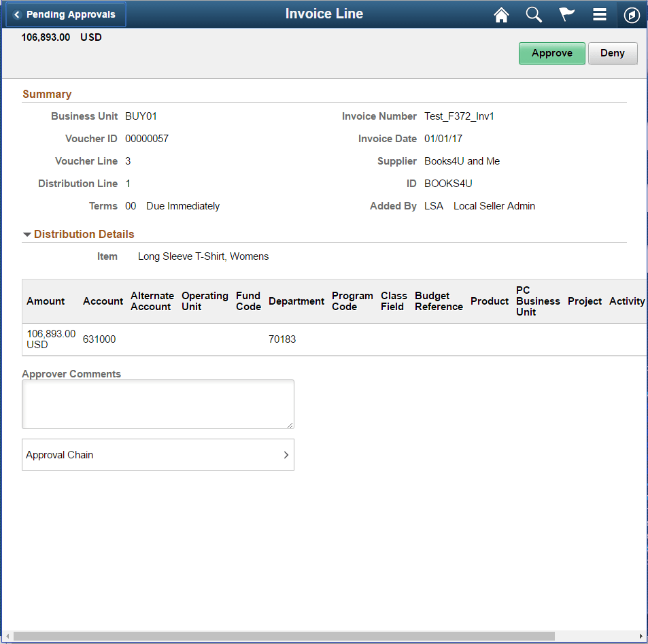
Task: Select the Search magnifying glass icon
Action: [x=534, y=14]
